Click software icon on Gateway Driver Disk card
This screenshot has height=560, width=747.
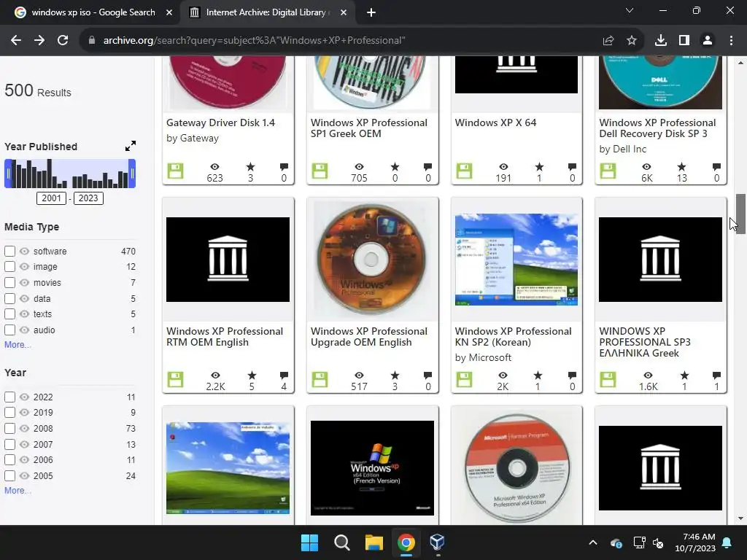click(x=175, y=171)
